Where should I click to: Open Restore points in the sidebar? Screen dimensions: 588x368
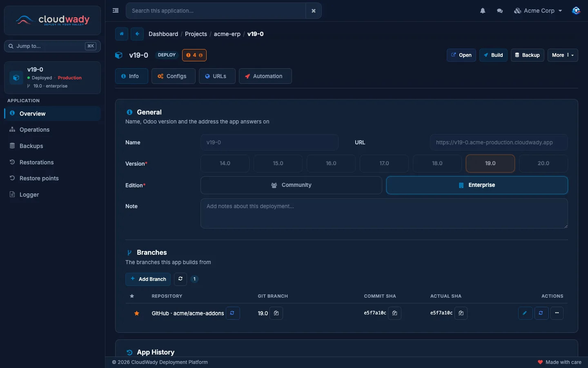52,178
